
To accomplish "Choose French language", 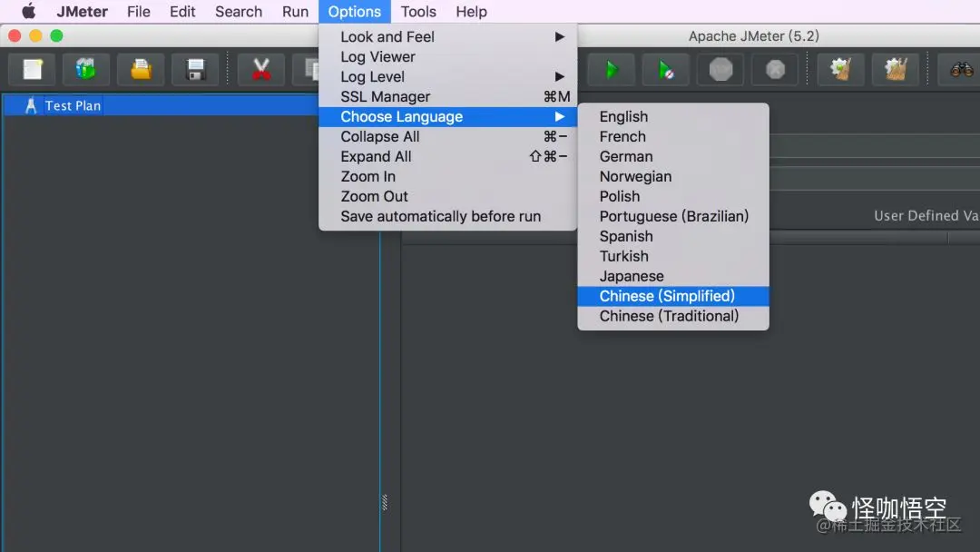I will pos(673,136).
